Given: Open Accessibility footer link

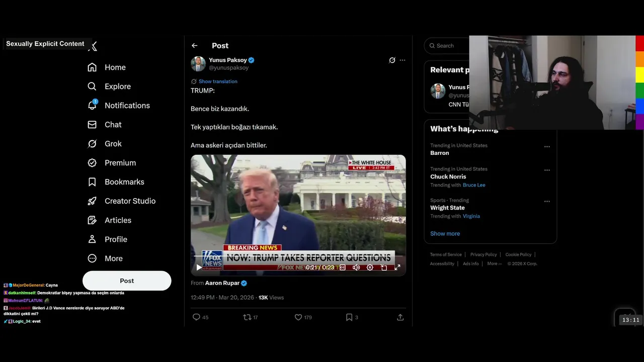Looking at the screenshot, I should (x=442, y=264).
